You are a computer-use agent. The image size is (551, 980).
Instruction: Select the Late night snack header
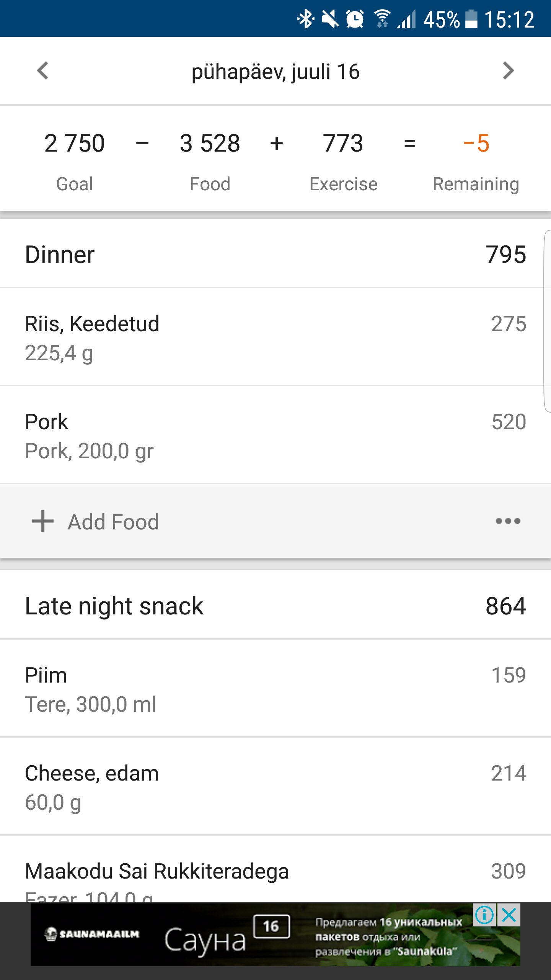(275, 606)
